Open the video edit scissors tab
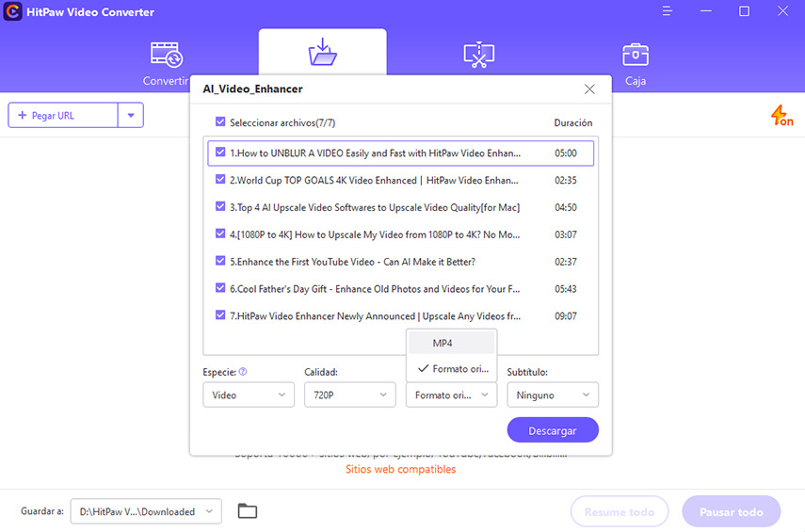The height and width of the screenshot is (532, 805). (x=479, y=55)
